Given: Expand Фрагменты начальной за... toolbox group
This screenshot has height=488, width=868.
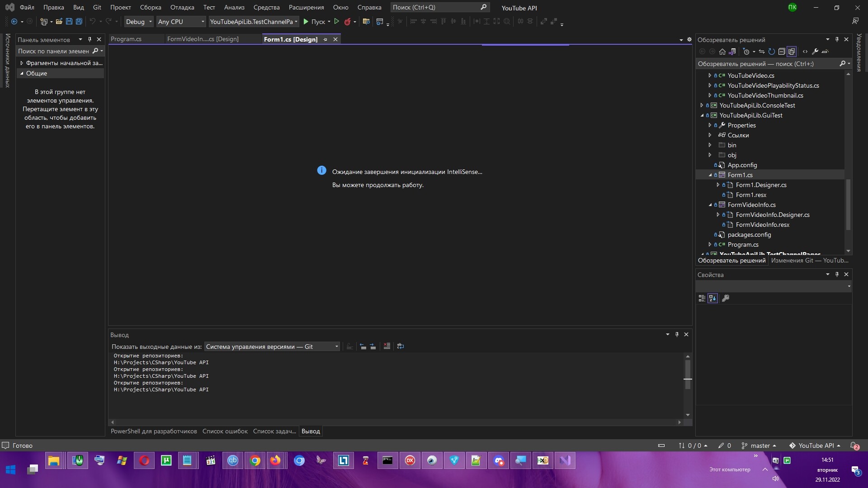Looking at the screenshot, I should coord(22,63).
